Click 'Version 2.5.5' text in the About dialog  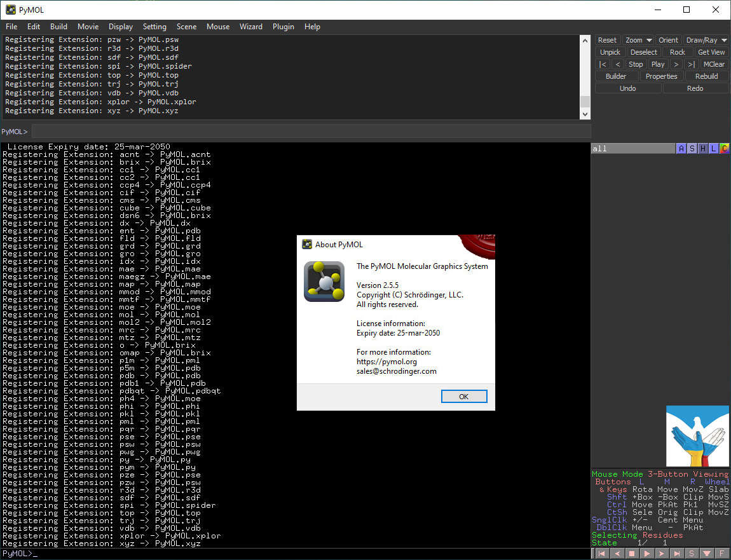[377, 285]
